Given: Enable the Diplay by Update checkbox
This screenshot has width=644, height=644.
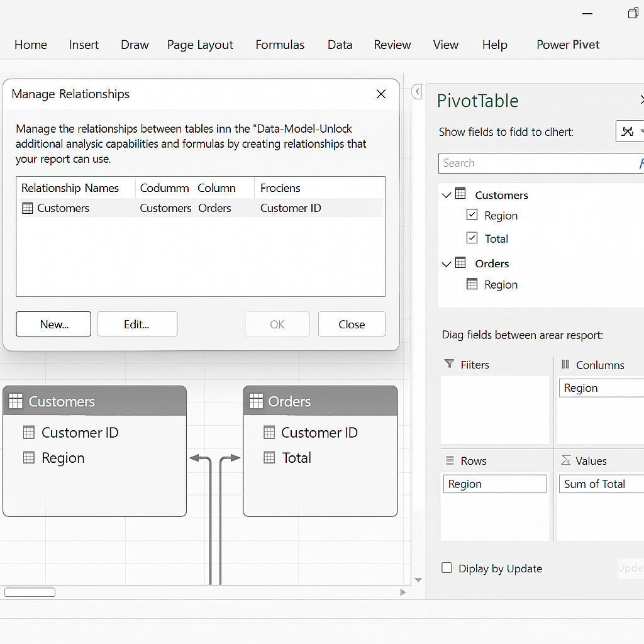Looking at the screenshot, I should tap(447, 568).
